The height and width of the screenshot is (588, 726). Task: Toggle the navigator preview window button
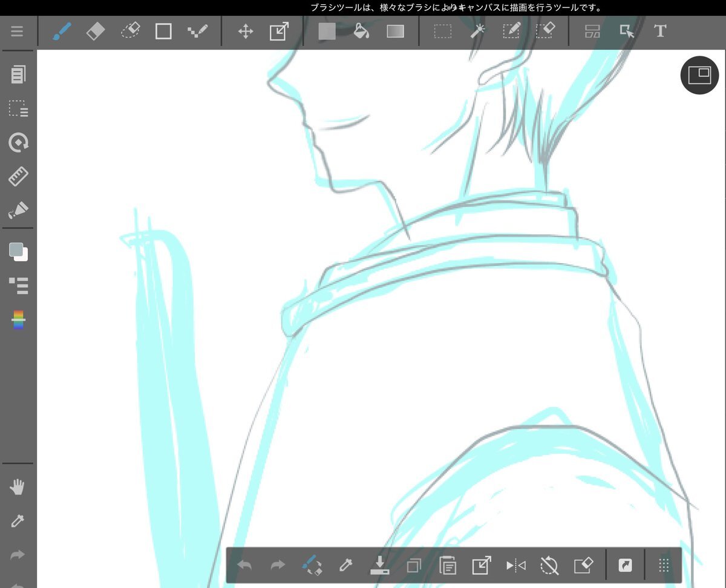tap(699, 75)
